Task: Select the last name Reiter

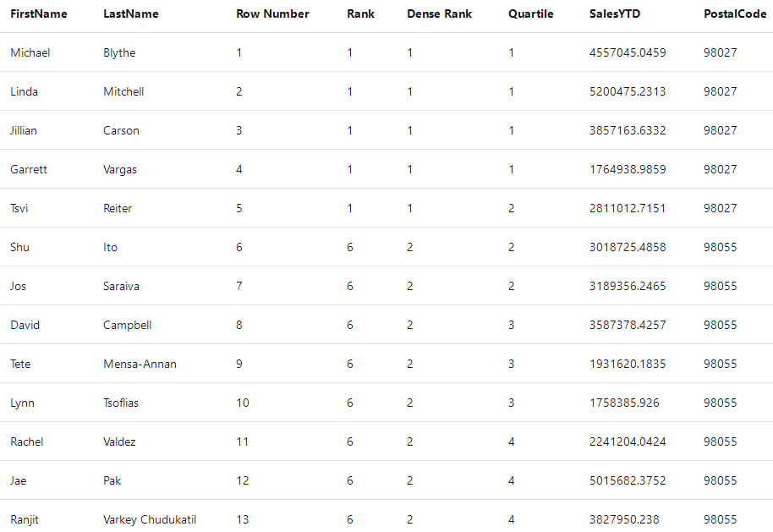Action: point(118,209)
